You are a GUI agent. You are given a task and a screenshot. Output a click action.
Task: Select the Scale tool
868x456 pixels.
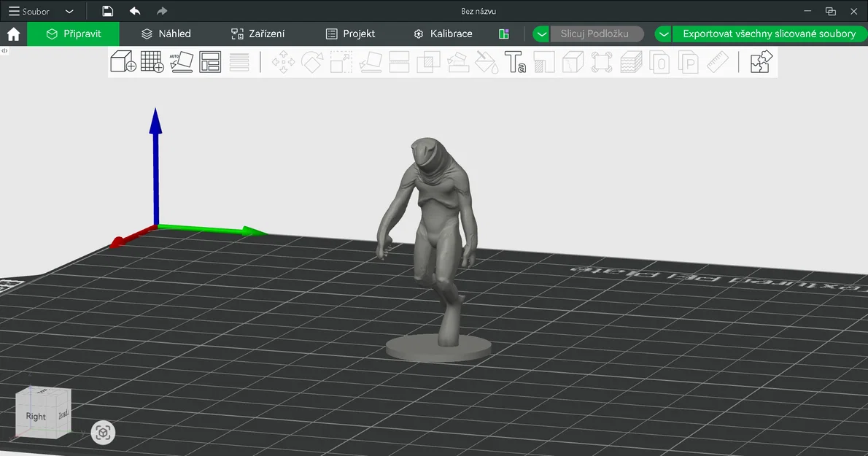point(341,62)
